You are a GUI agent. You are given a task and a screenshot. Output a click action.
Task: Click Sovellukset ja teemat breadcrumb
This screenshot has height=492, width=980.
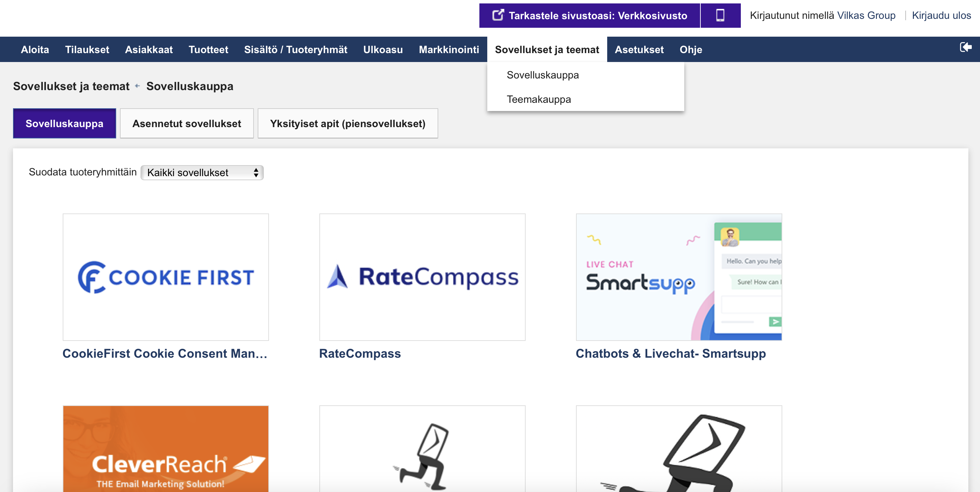(x=71, y=86)
